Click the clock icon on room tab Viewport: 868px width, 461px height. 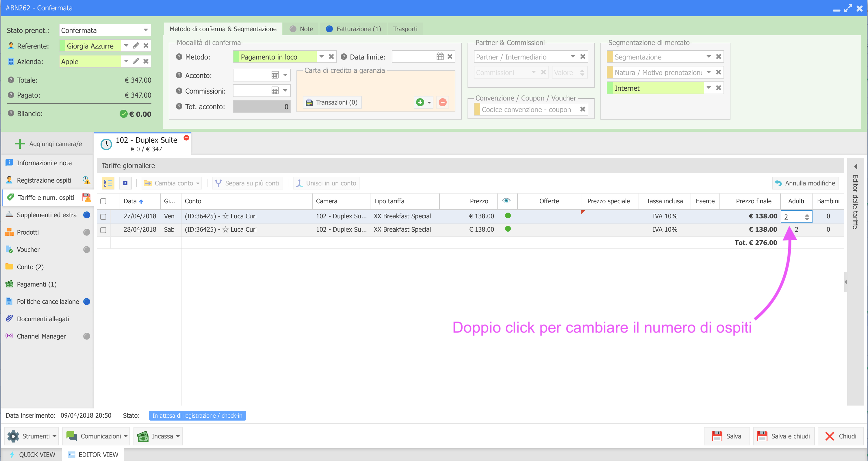tap(107, 144)
